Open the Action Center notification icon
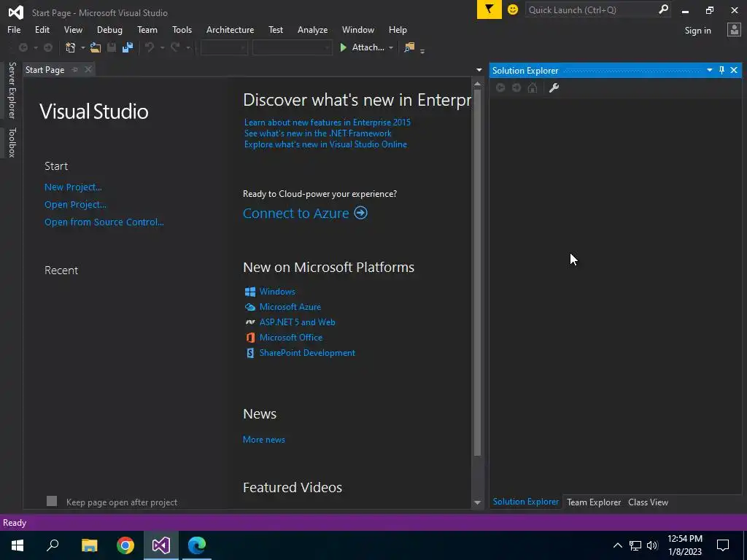The height and width of the screenshot is (560, 747). coord(723,545)
